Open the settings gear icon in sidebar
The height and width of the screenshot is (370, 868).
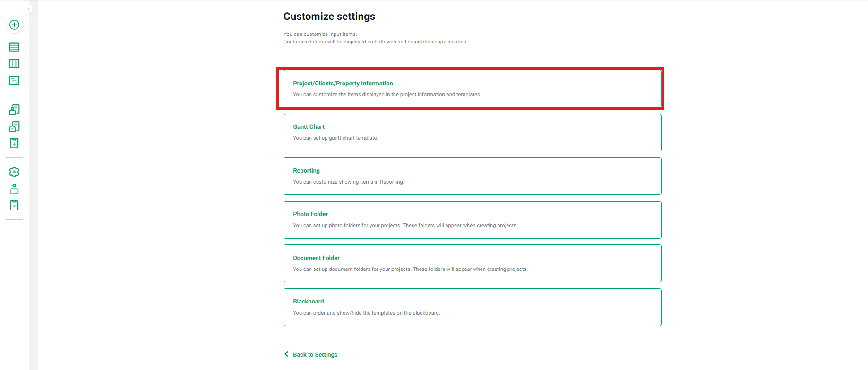tap(14, 172)
